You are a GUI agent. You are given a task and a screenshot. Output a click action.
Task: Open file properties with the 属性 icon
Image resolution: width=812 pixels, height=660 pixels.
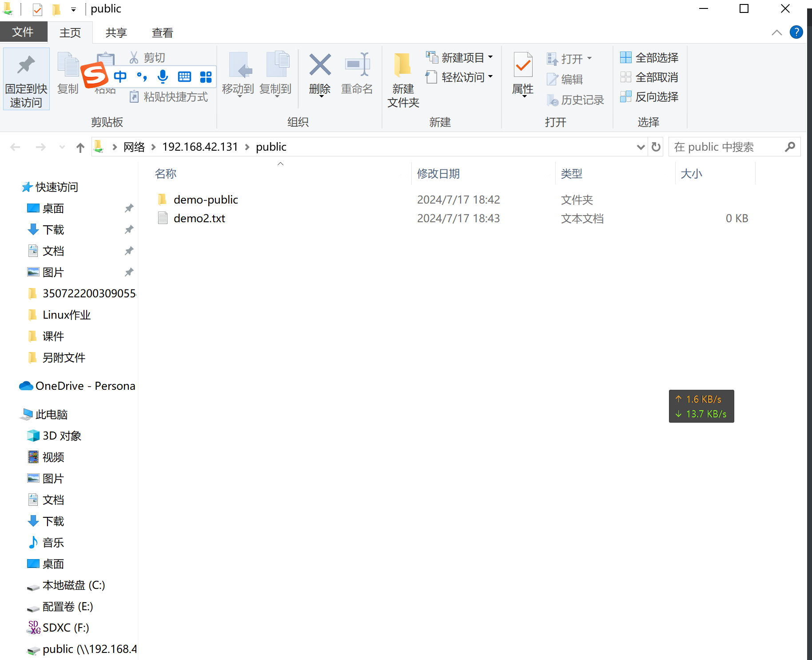(523, 75)
